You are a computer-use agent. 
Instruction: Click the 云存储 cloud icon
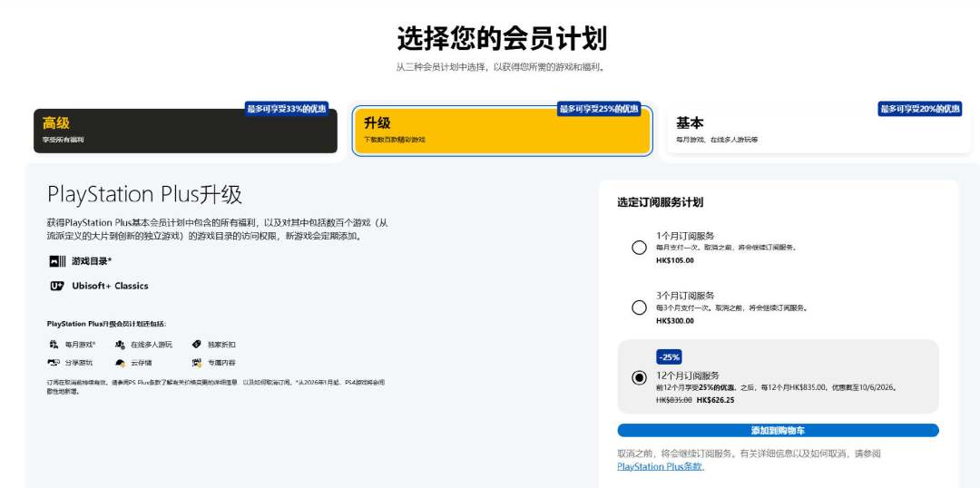click(120, 363)
